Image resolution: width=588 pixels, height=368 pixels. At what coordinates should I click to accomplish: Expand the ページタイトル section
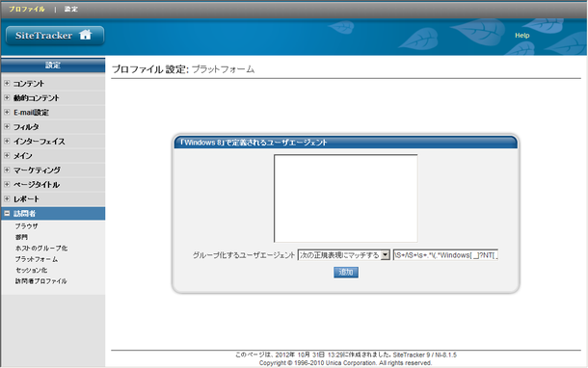click(7, 184)
